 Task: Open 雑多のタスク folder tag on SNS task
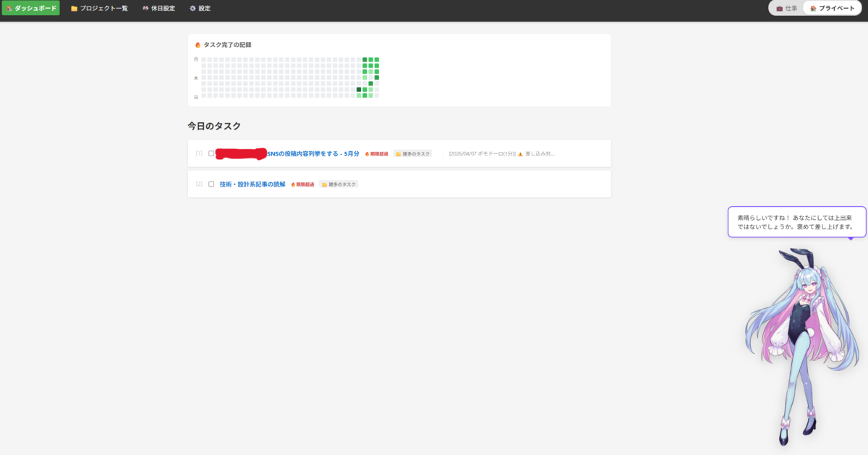412,153
